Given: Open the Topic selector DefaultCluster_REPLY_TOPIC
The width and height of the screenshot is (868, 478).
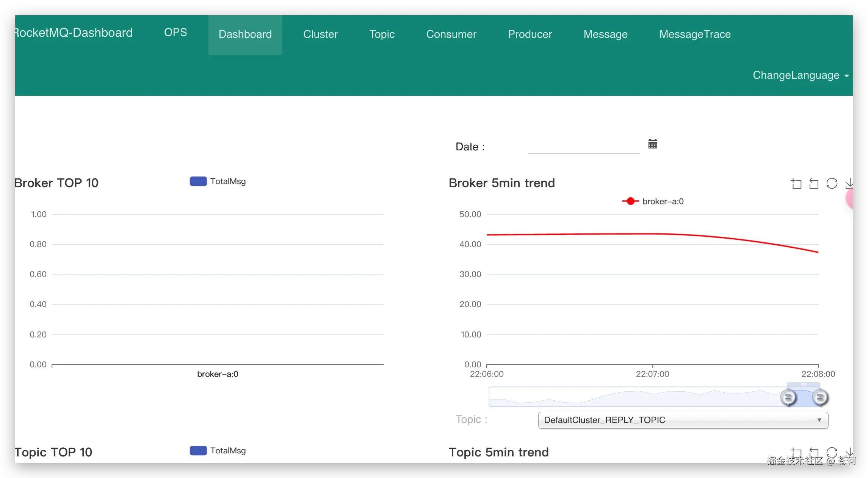Looking at the screenshot, I should pyautogui.click(x=683, y=420).
